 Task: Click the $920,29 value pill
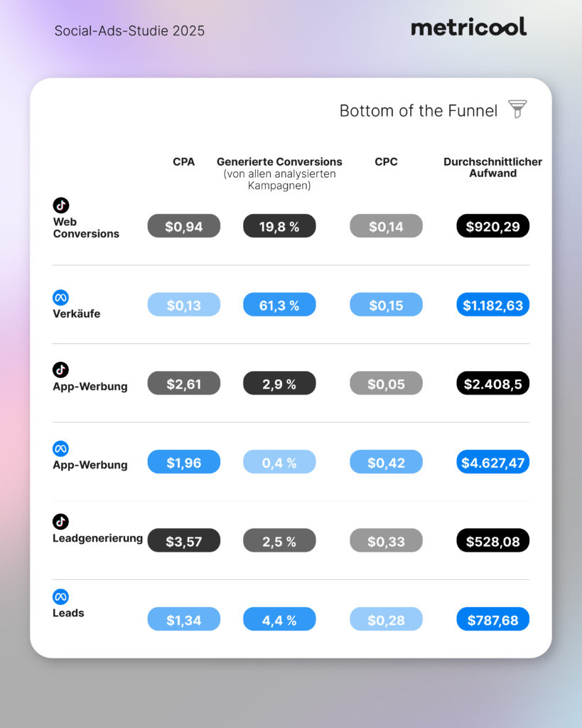point(492,226)
